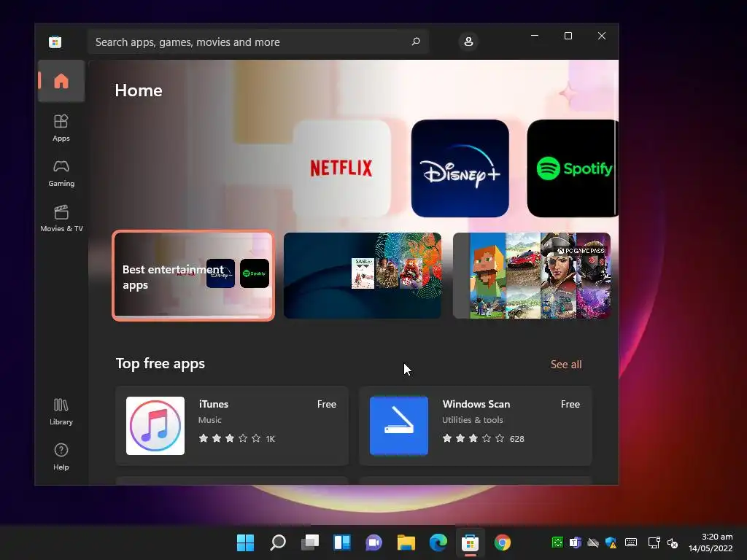Click See all for Top free apps
This screenshot has height=560, width=747.
click(566, 365)
